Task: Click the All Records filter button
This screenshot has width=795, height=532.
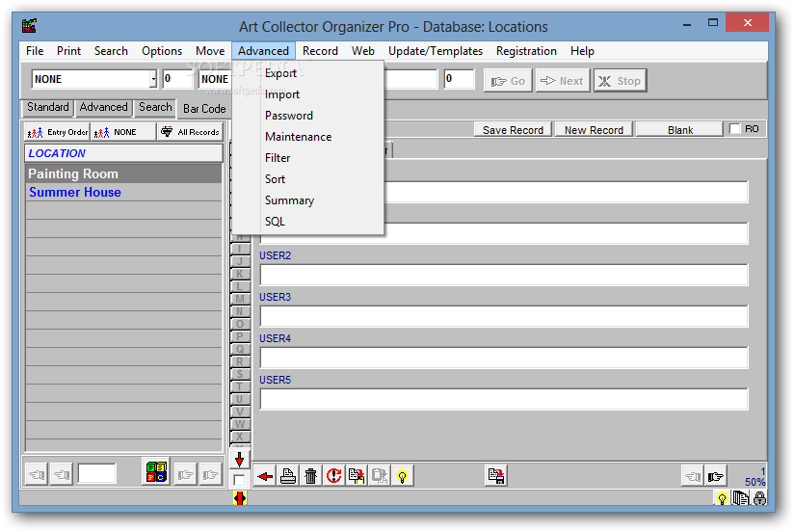Action: [190, 132]
